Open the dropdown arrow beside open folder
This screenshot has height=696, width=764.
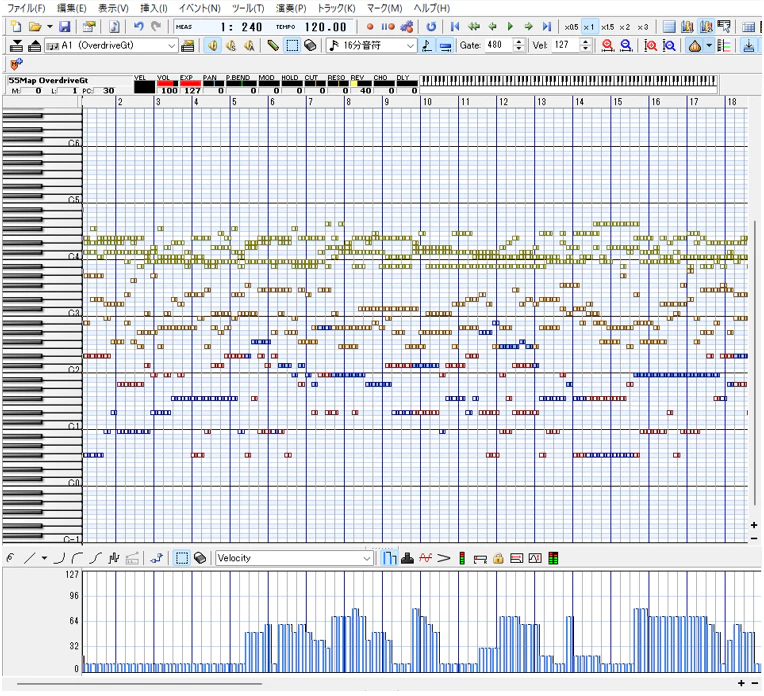click(49, 27)
